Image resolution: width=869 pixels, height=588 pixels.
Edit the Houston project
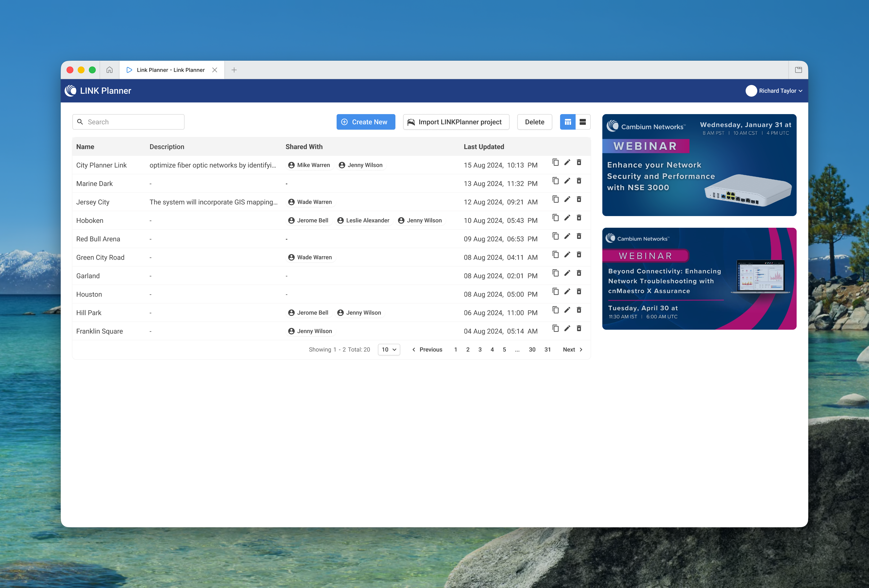(567, 291)
